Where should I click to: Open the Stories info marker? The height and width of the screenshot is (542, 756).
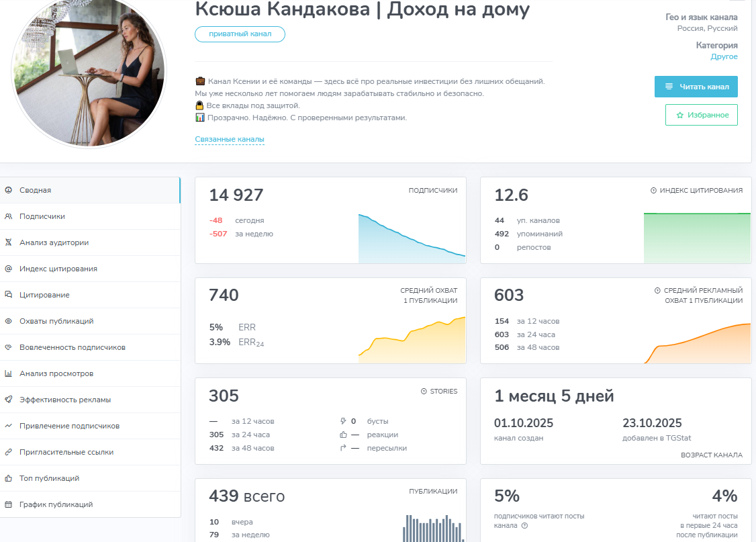(424, 392)
